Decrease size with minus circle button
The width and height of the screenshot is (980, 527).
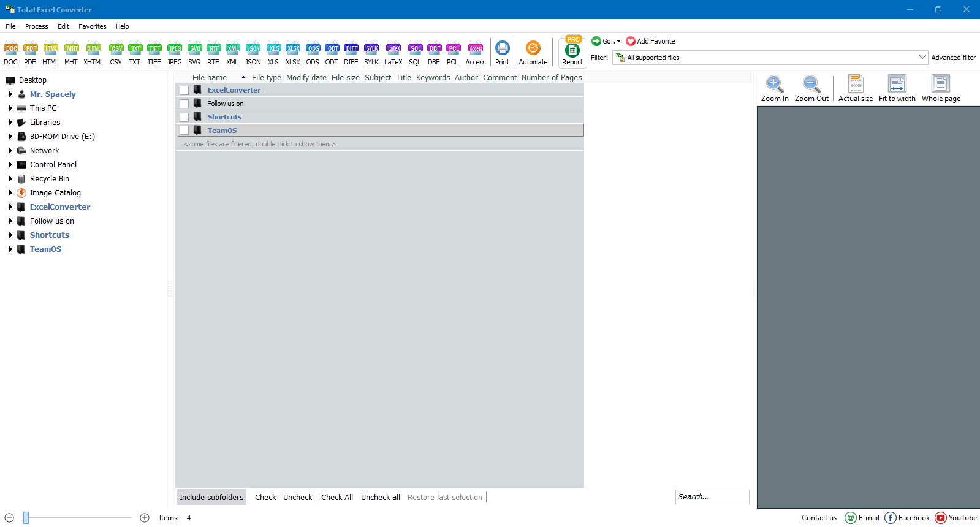click(x=9, y=518)
